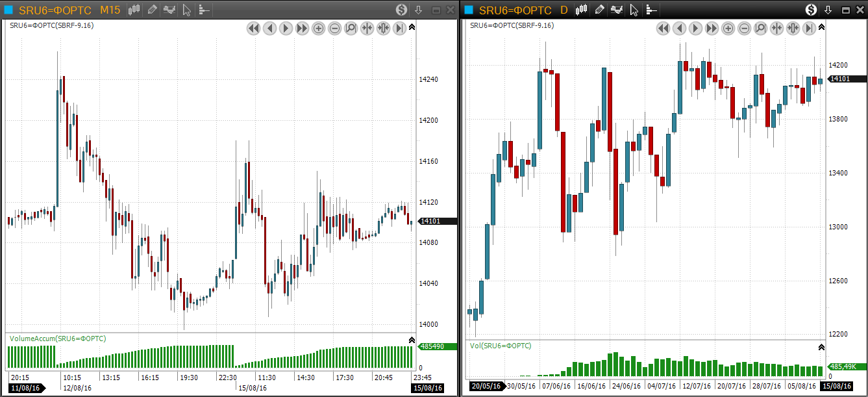The height and width of the screenshot is (397, 868).
Task: Select the pencil drawing tool in M15 chart
Action: [152, 10]
